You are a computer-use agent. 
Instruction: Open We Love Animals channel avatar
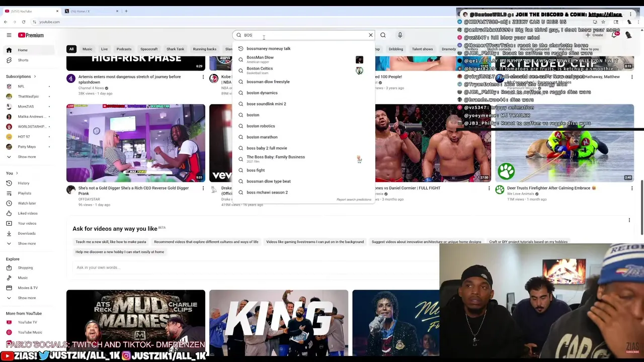click(500, 190)
